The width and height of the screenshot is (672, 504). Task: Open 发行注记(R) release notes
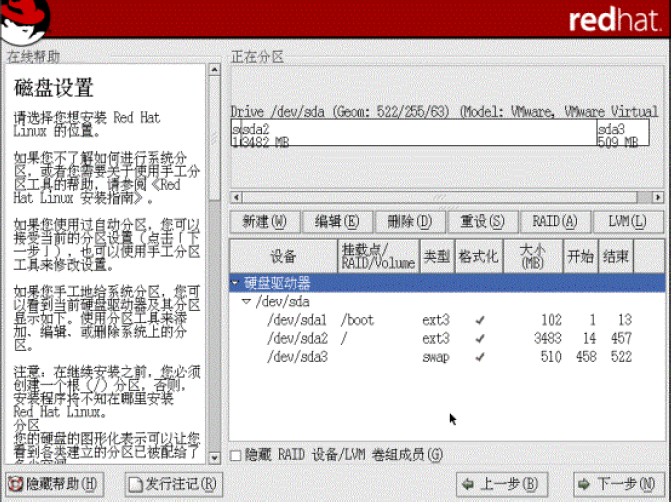(x=174, y=484)
